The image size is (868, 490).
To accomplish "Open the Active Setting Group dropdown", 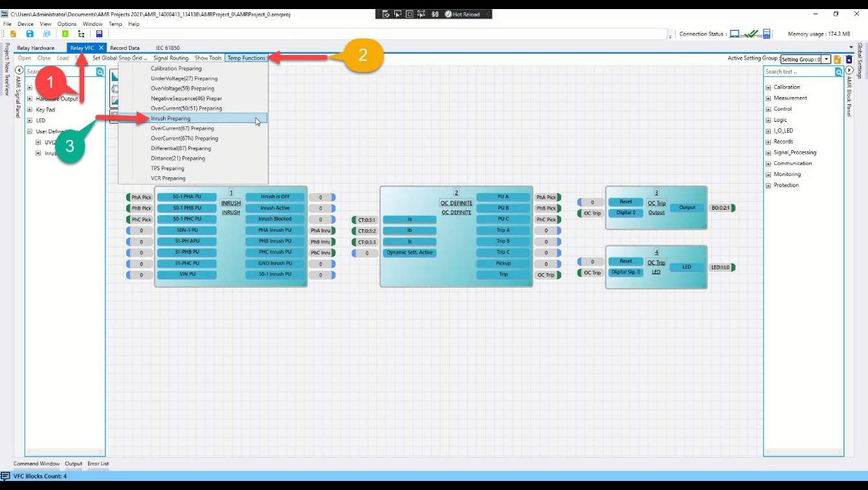I will [827, 59].
